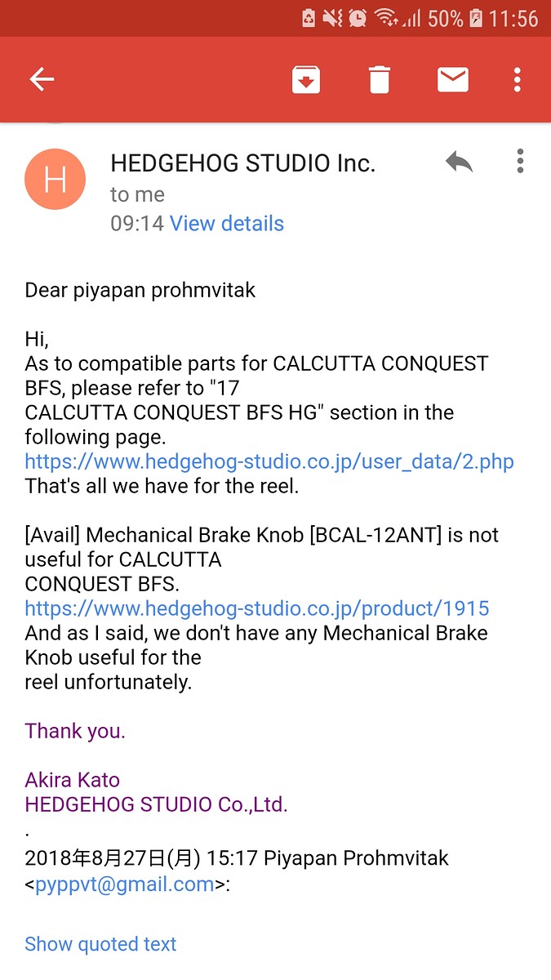Expand message info via View details
Screen dimensions: 551x980
click(x=227, y=224)
